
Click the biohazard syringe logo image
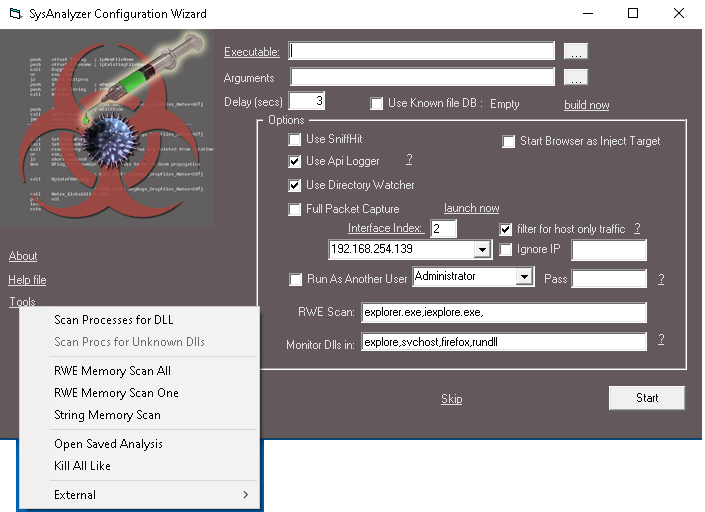point(108,128)
